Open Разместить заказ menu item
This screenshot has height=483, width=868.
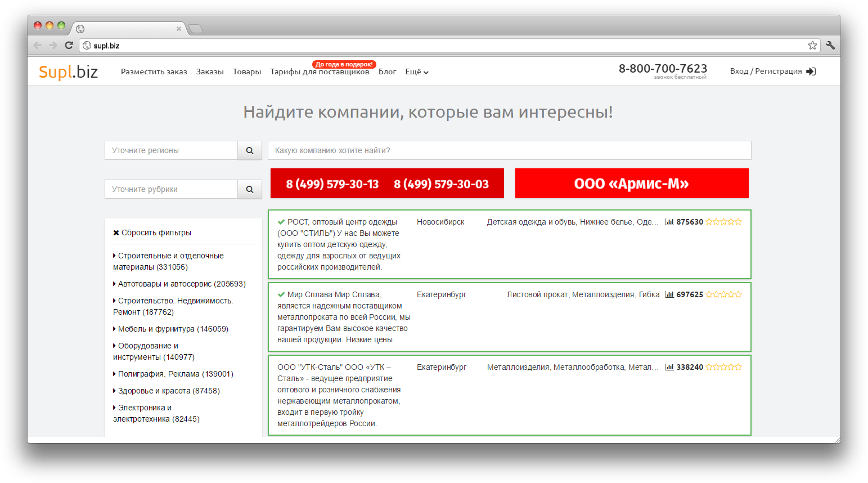coord(154,71)
